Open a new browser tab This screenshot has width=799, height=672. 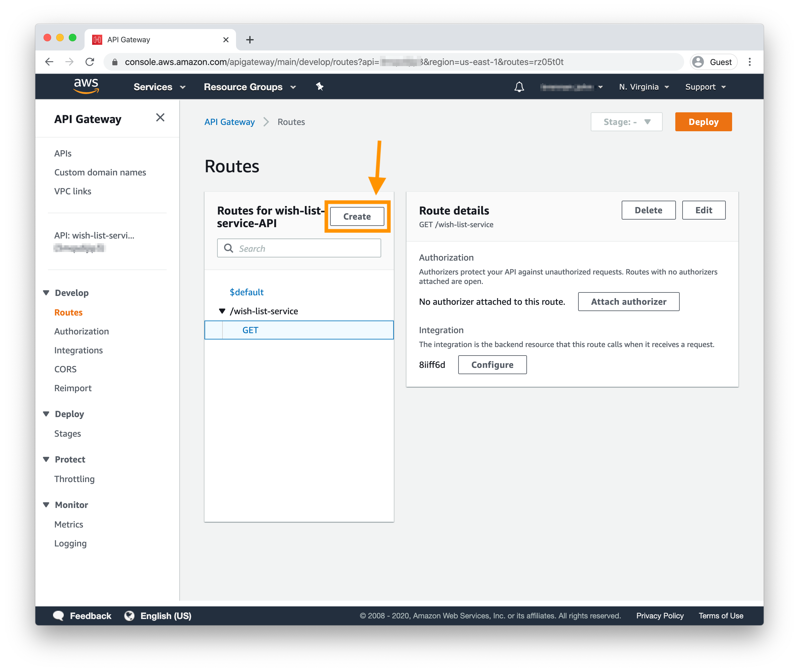tap(250, 40)
